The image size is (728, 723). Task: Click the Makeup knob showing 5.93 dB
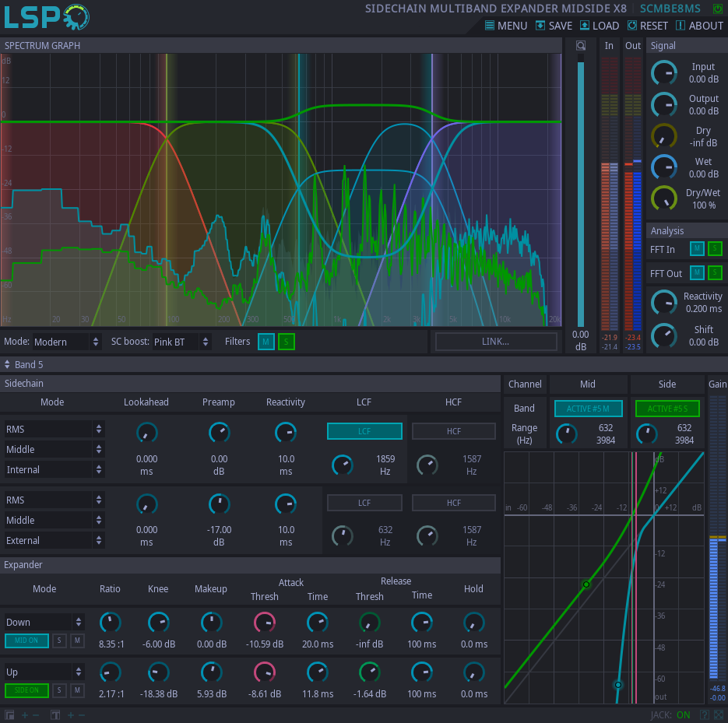point(212,672)
